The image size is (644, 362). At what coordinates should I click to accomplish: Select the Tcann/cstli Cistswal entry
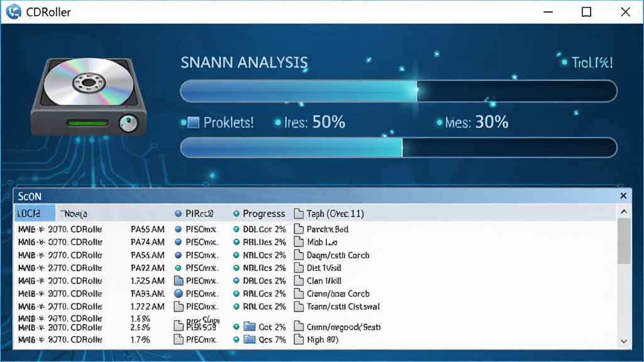point(343,307)
